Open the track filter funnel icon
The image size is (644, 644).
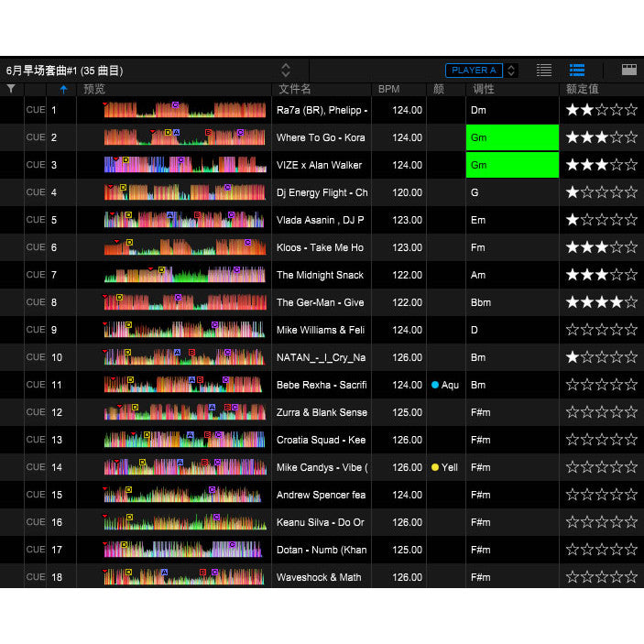[11, 88]
